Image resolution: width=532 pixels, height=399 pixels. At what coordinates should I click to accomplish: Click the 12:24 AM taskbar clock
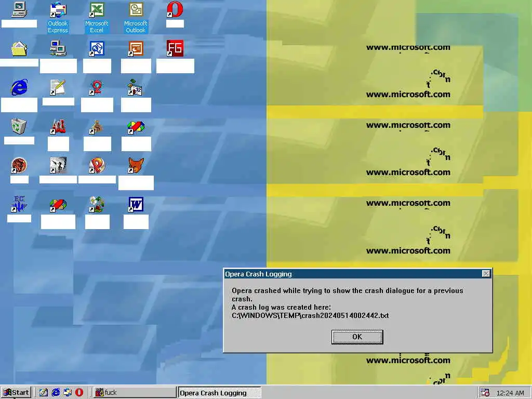tap(510, 393)
